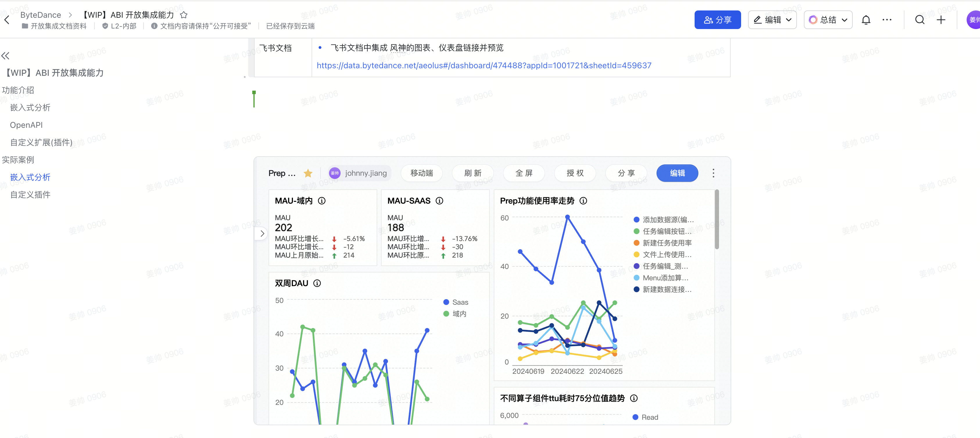
Task: Toggle the 文件上传使用 legend series
Action: [662, 254]
